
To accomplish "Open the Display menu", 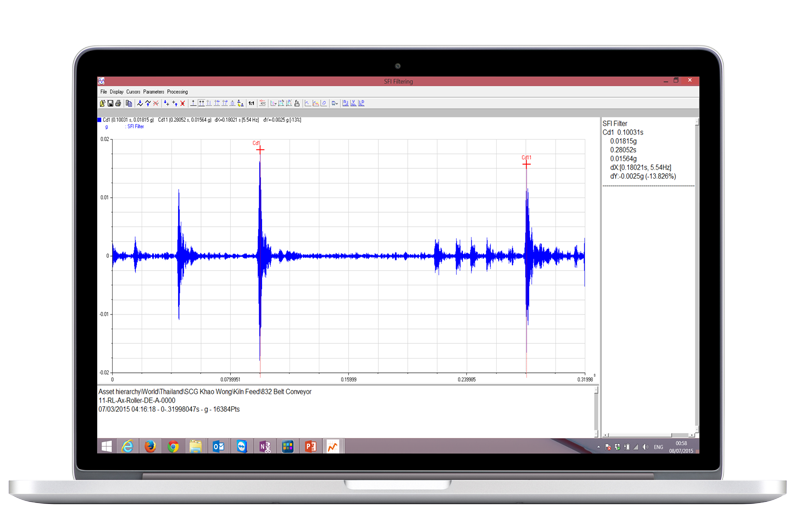I will click(117, 92).
